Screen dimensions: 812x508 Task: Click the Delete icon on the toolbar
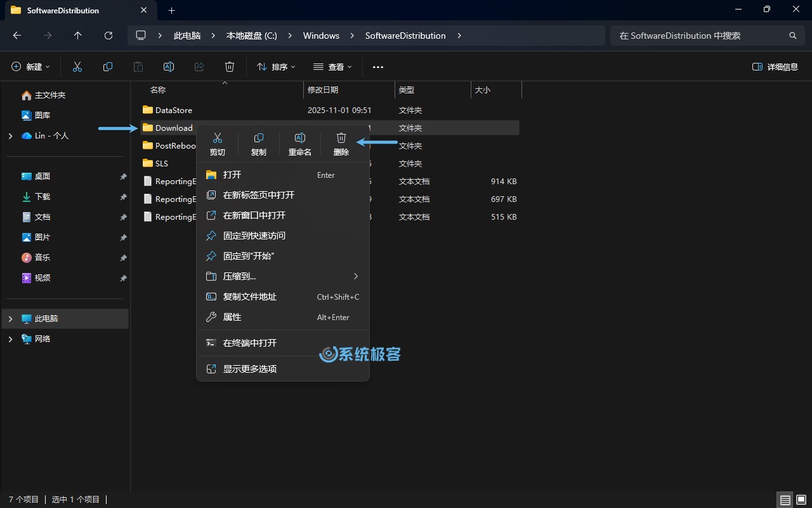(229, 67)
